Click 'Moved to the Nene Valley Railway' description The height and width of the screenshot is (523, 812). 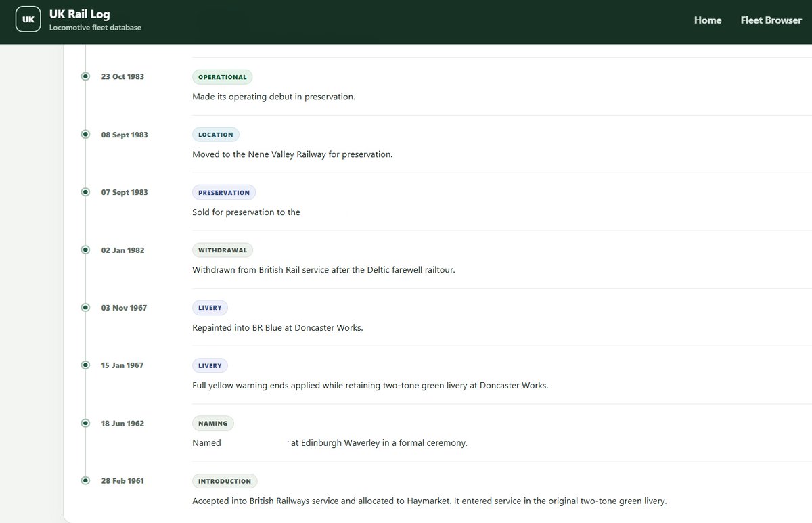tap(292, 154)
